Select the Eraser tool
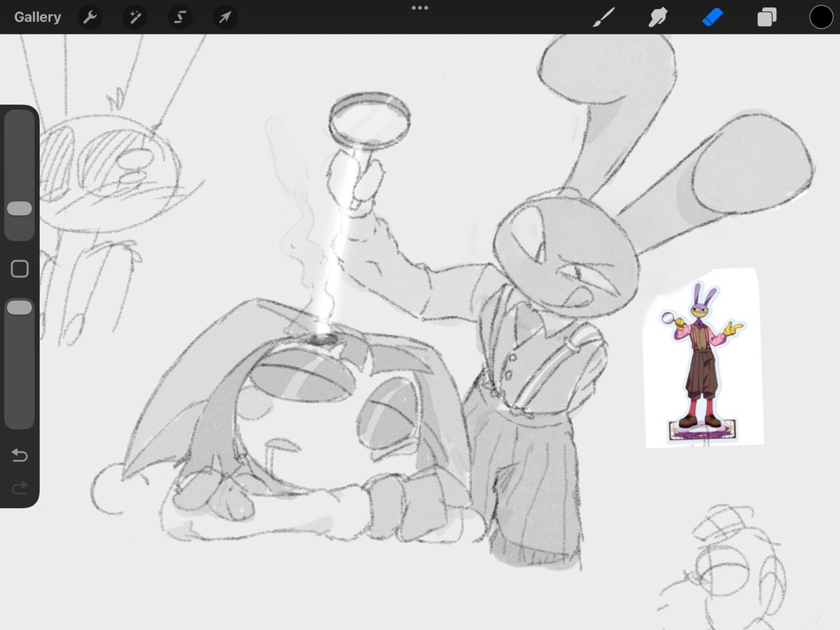The height and width of the screenshot is (630, 840). 713,17
